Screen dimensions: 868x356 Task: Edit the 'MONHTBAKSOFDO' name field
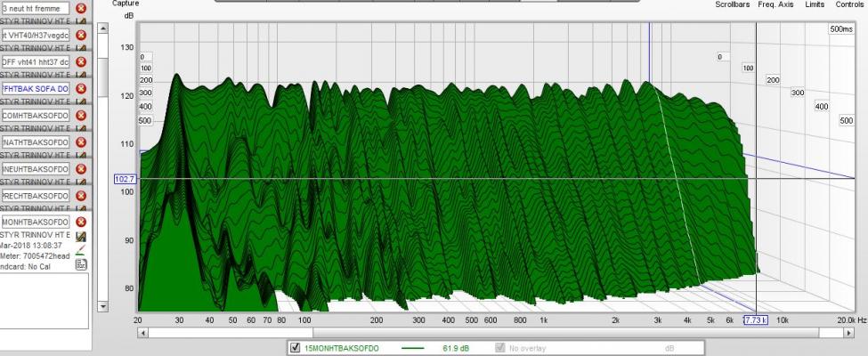pos(35,222)
